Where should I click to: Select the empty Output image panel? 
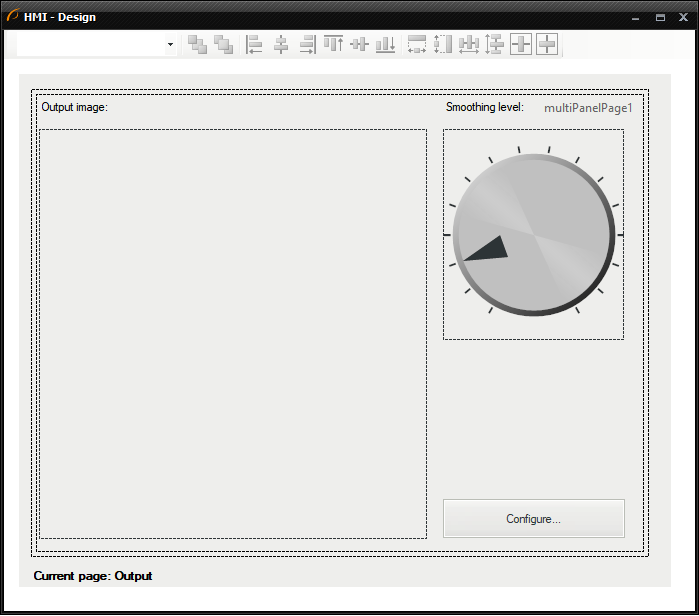click(233, 333)
